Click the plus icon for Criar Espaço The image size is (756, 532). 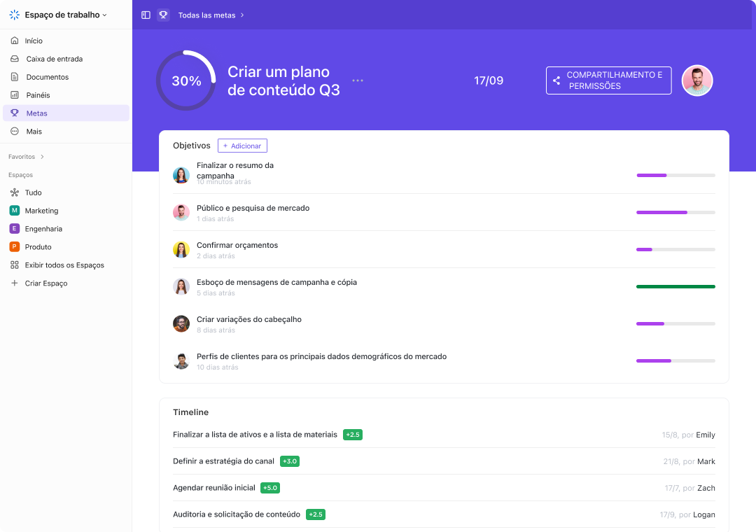[15, 283]
